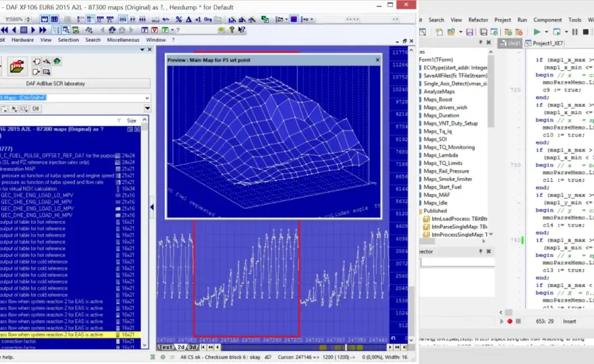
Task: Select Maps_Smoke_limiter in structure tree
Action: click(x=448, y=179)
